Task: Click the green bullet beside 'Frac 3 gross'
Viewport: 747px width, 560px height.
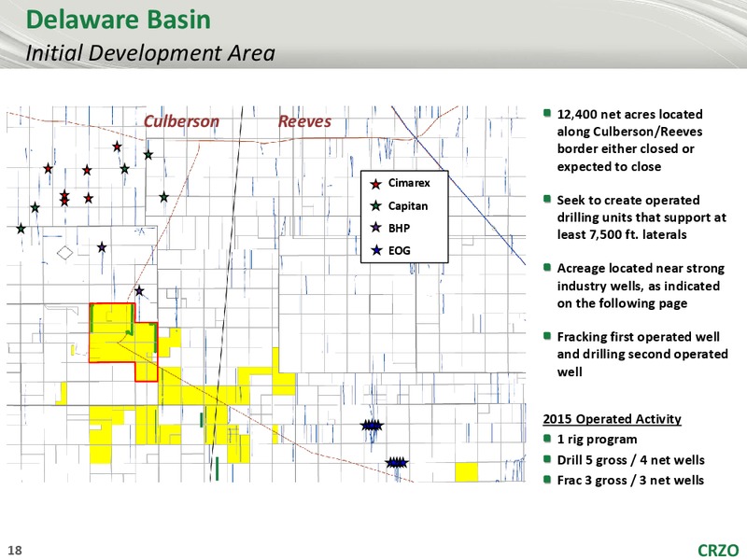Action: point(547,479)
